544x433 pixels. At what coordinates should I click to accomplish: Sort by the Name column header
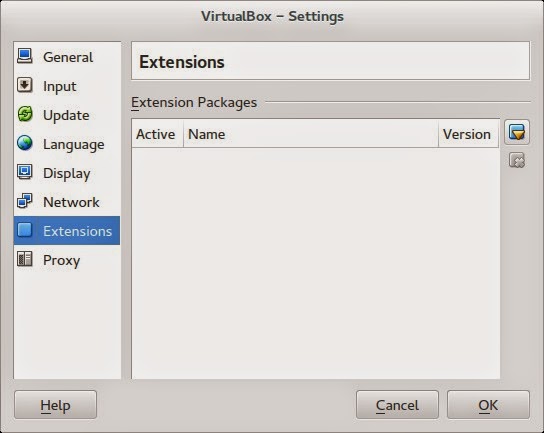311,134
